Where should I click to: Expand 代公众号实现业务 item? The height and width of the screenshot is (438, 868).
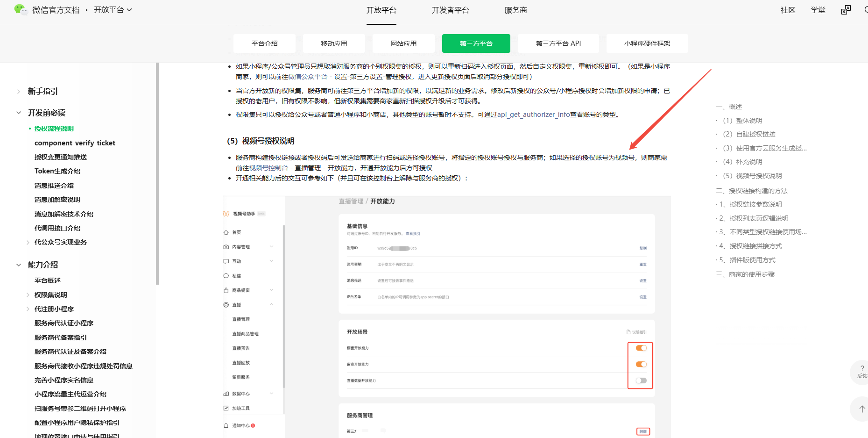click(28, 242)
